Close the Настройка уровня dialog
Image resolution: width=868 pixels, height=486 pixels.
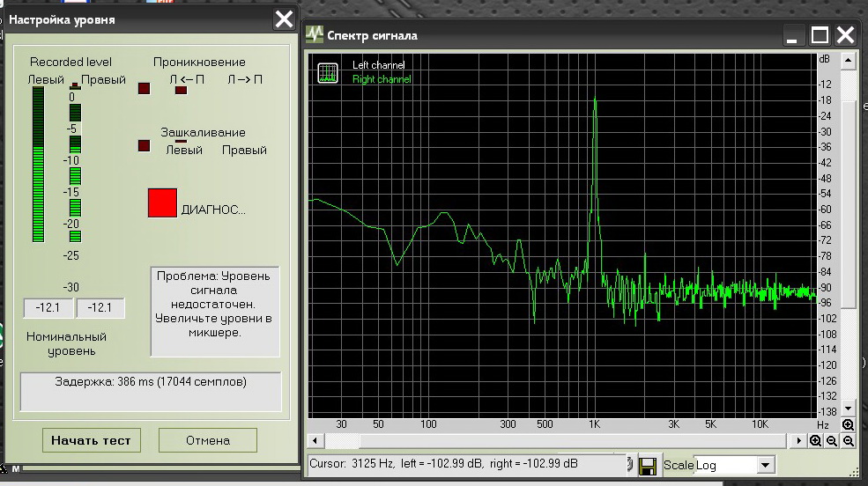(284, 19)
